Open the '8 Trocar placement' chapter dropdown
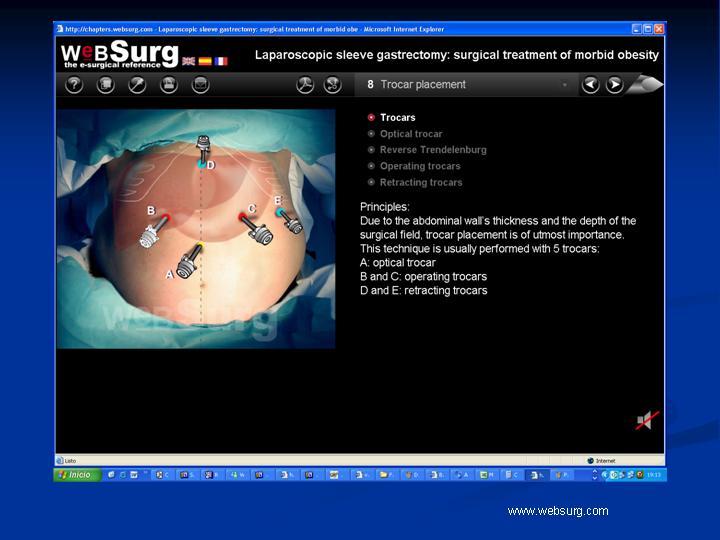 coord(466,84)
